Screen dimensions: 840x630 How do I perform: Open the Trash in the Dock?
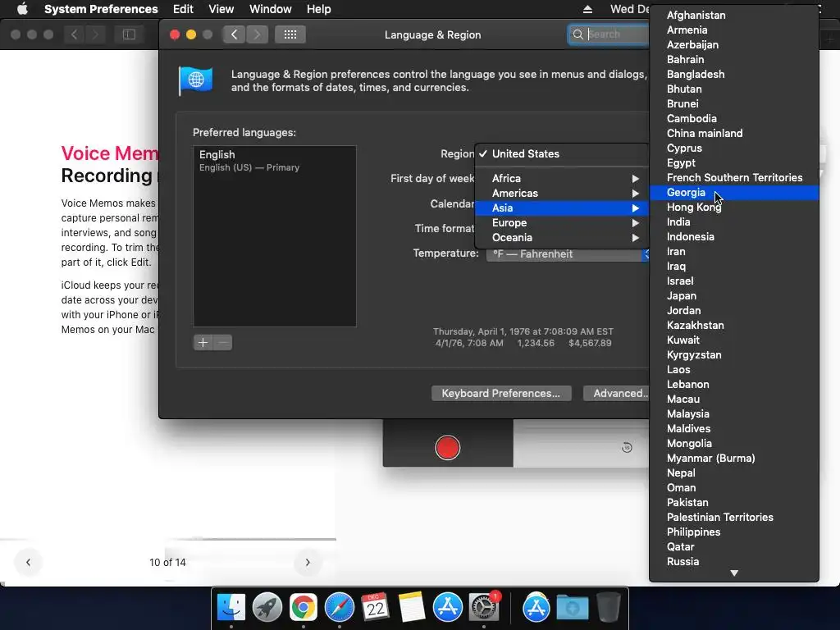click(x=608, y=608)
